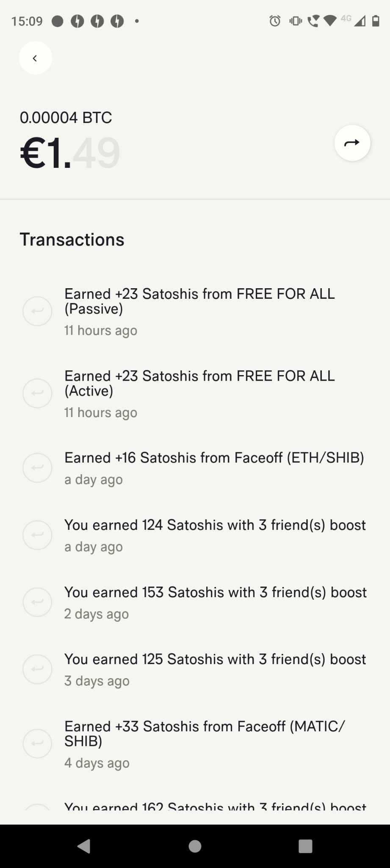390x868 pixels.
Task: Tap icon beside FREE FOR ALL (Passive) transaction
Action: [37, 311]
